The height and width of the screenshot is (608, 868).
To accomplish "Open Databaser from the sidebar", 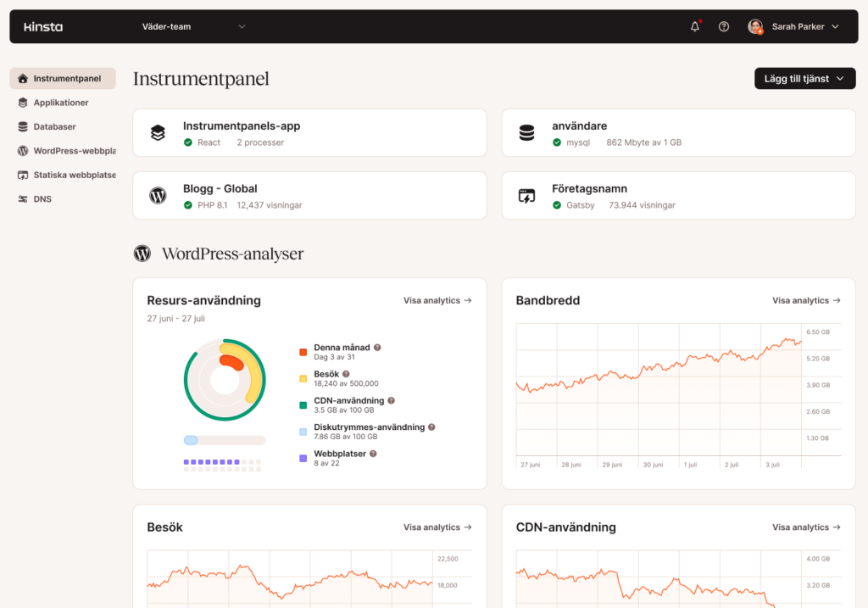I will click(x=54, y=126).
